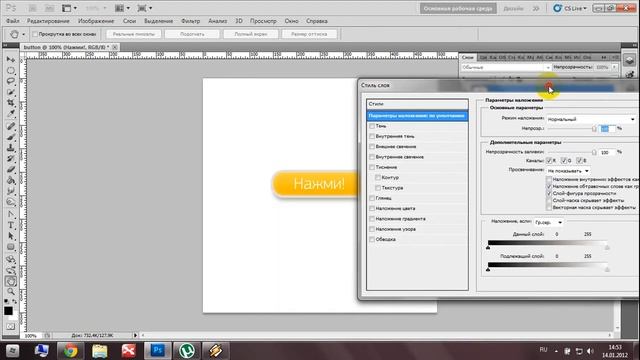640x360 pixels.
Task: Click Размер оттиска button
Action: tap(309, 34)
